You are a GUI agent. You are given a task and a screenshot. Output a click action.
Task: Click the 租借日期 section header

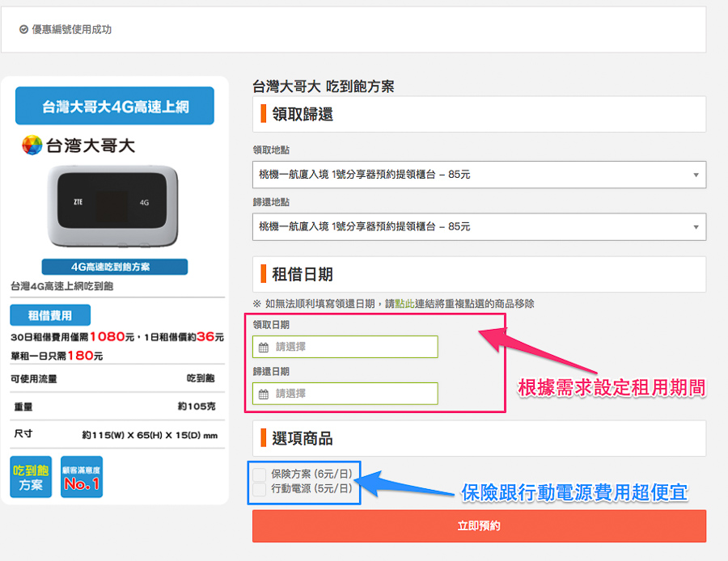click(479, 274)
